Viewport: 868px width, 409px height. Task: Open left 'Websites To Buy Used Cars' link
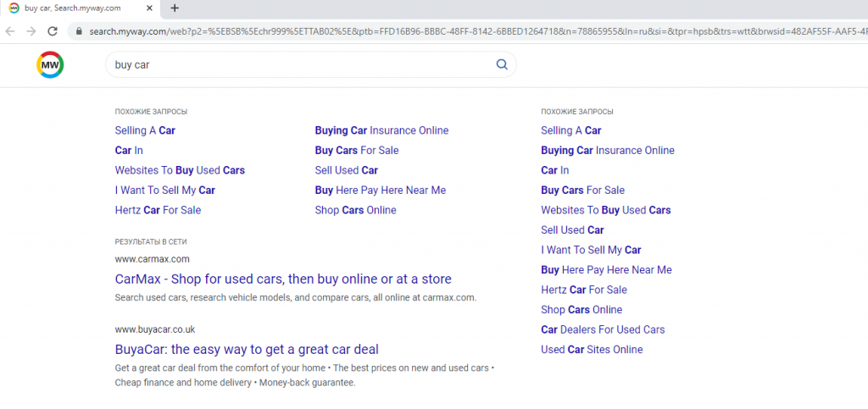click(180, 170)
